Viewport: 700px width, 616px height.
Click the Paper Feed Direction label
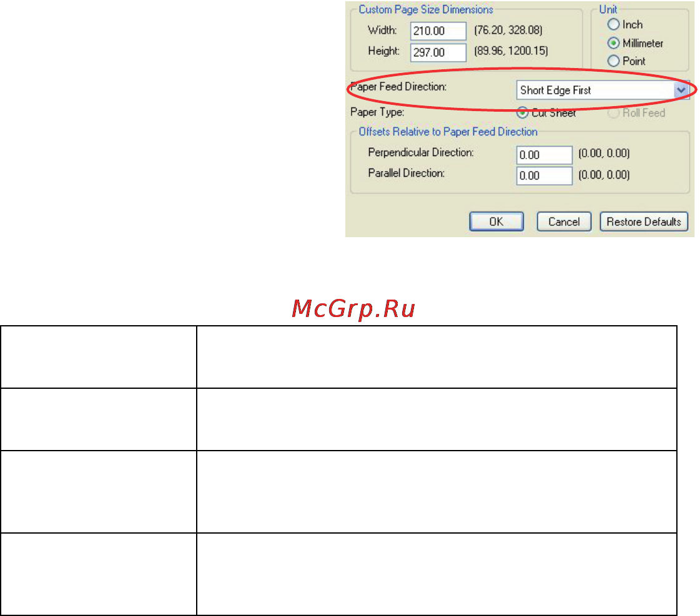(398, 87)
